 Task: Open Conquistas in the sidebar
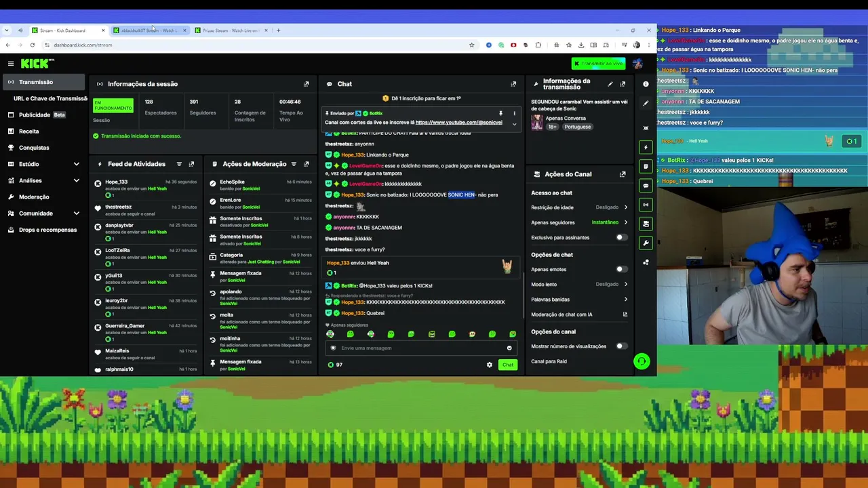click(x=44, y=148)
